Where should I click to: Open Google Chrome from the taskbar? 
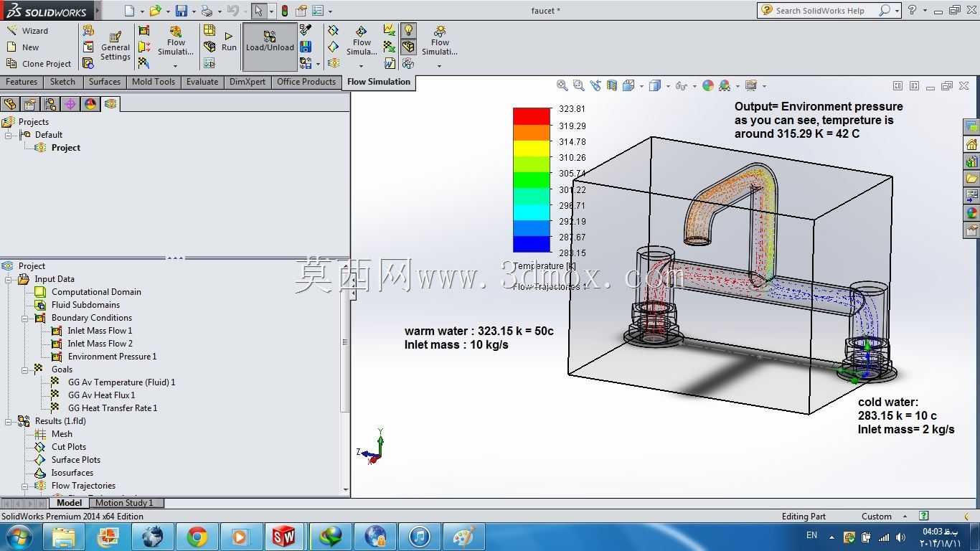click(197, 537)
